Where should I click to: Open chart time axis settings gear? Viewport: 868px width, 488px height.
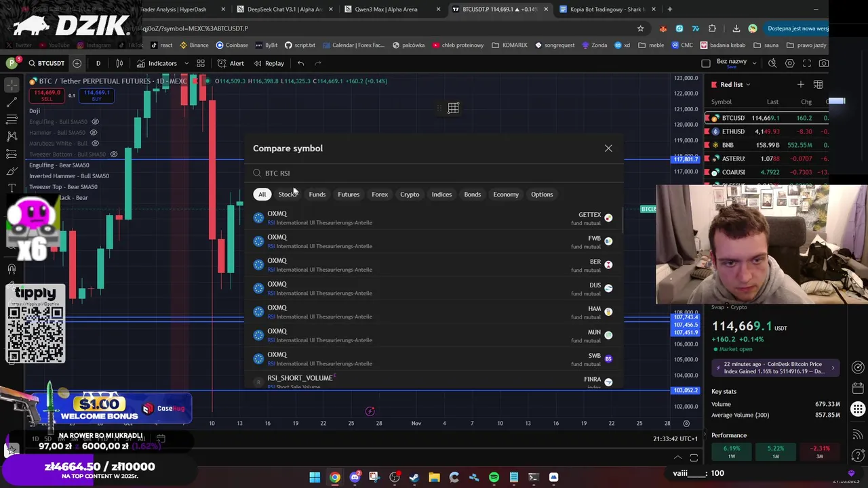[x=686, y=424]
